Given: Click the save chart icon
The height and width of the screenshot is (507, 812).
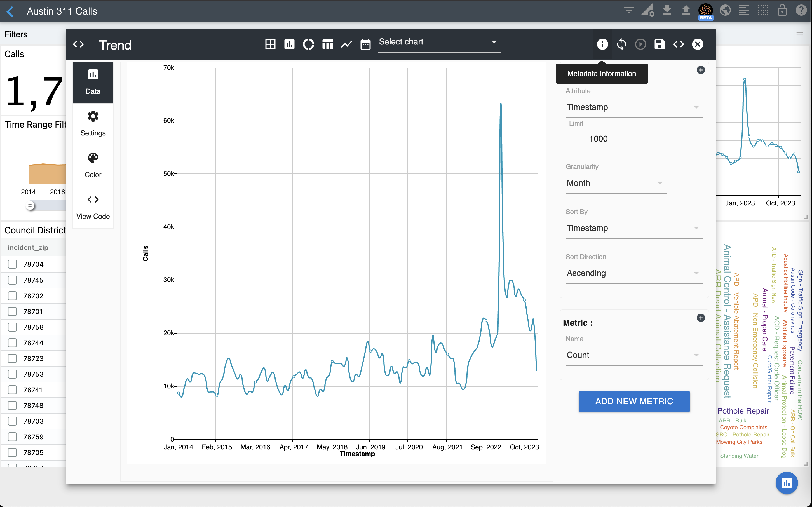Looking at the screenshot, I should [x=659, y=44].
